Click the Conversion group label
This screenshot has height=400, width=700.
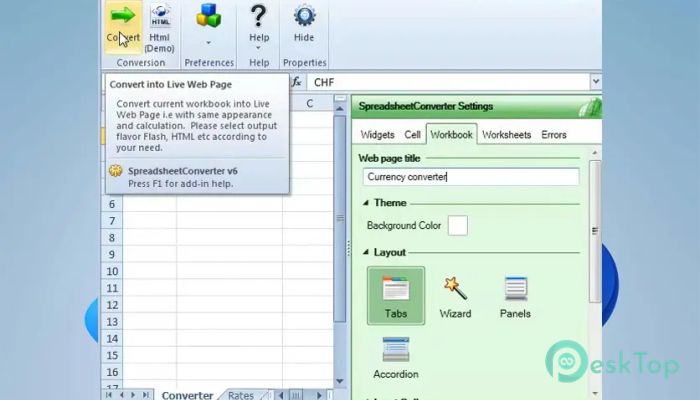tap(141, 63)
